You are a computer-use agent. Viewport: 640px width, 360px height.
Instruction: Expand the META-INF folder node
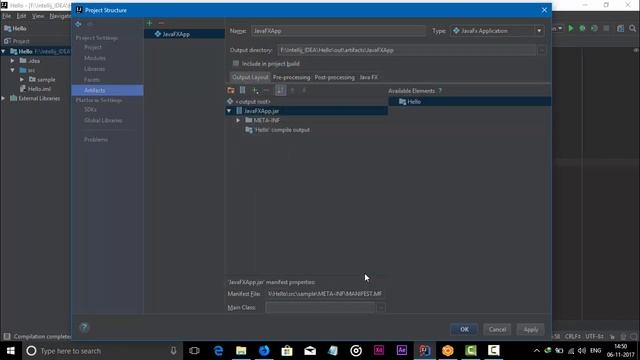238,120
